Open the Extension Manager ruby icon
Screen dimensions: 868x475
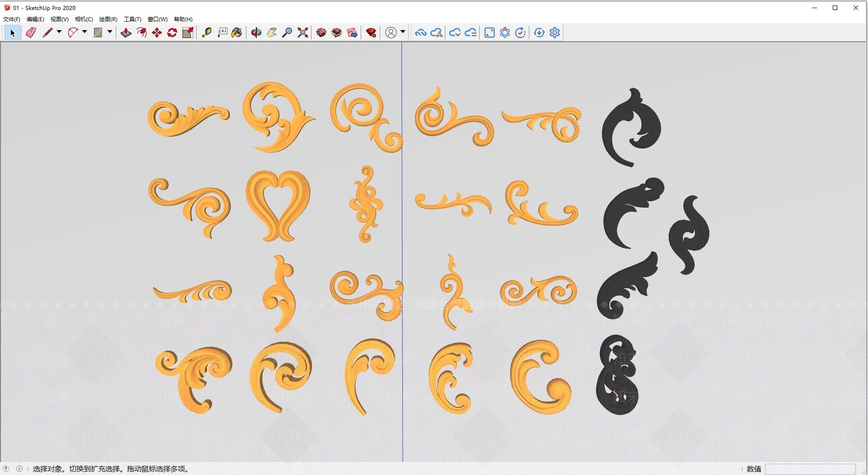pos(371,33)
